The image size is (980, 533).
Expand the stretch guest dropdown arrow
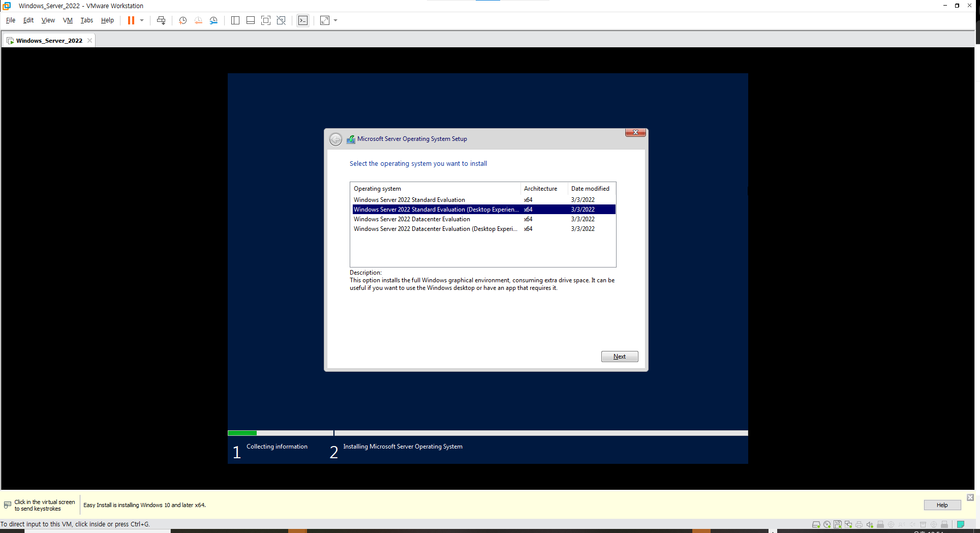335,20
